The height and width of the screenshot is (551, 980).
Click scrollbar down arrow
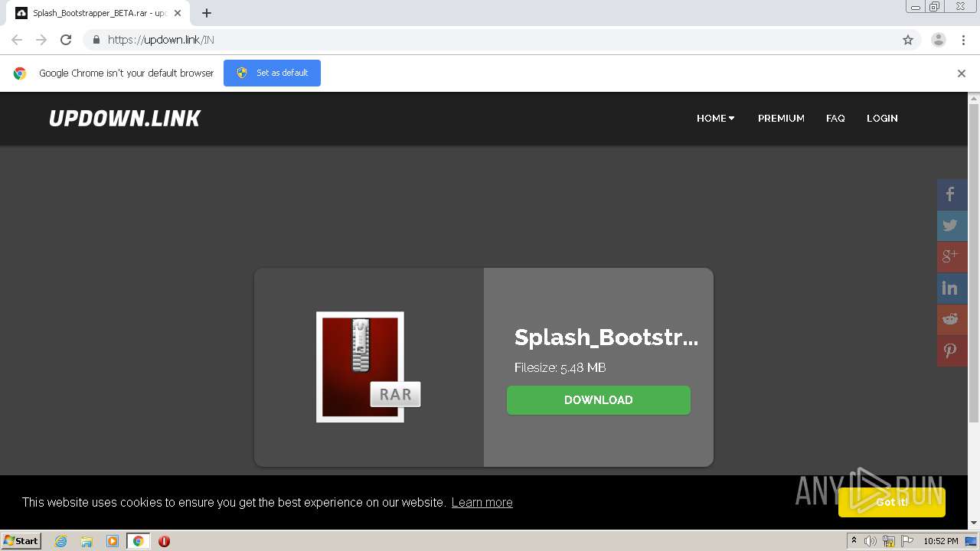[974, 523]
